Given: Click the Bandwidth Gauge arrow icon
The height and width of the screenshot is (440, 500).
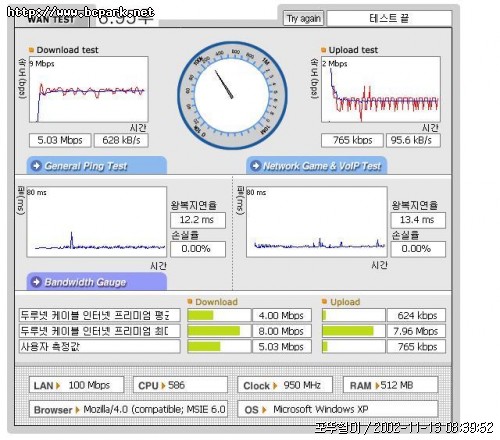Looking at the screenshot, I should point(36,282).
